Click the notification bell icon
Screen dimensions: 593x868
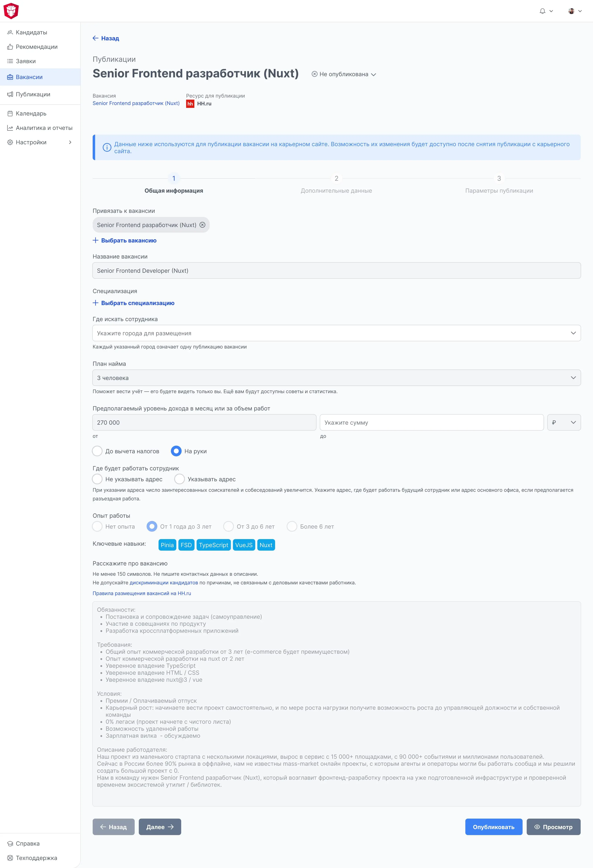pos(543,11)
